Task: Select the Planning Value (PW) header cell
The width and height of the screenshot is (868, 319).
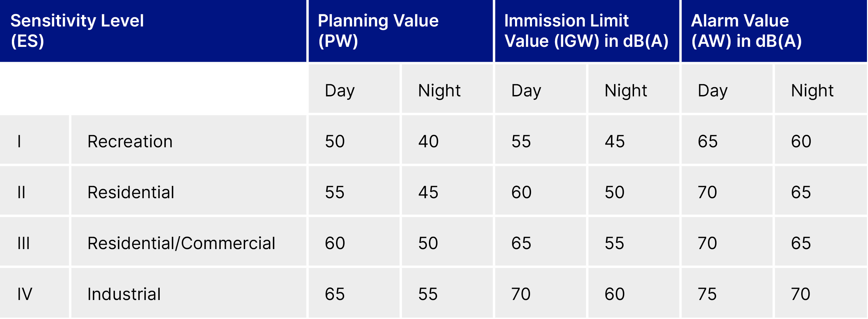Action: [x=378, y=31]
